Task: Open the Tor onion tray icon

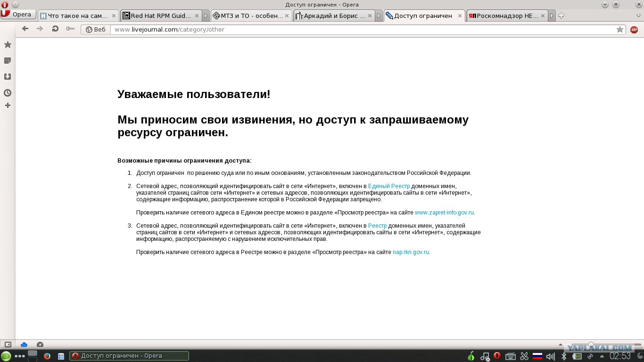Action: tap(471, 356)
